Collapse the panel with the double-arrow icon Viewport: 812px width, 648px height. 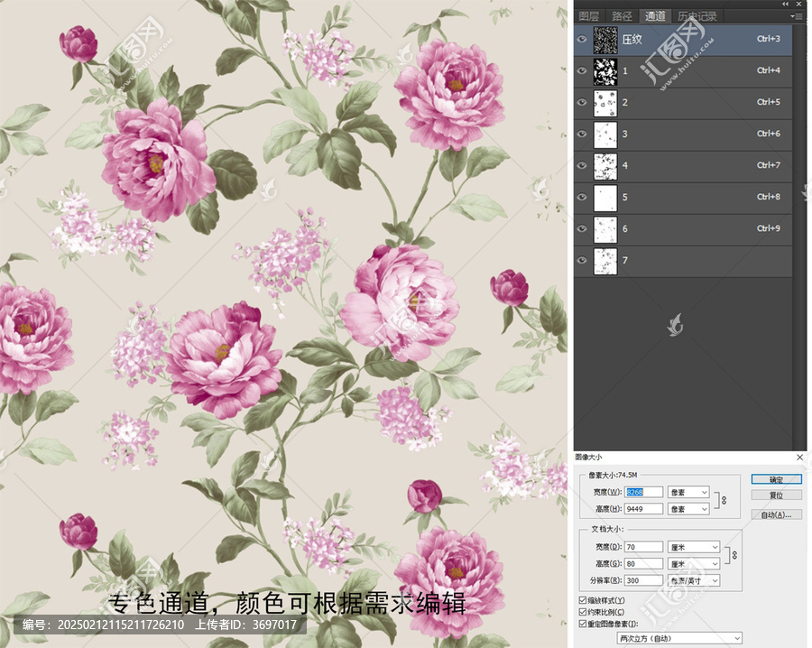coord(786,4)
